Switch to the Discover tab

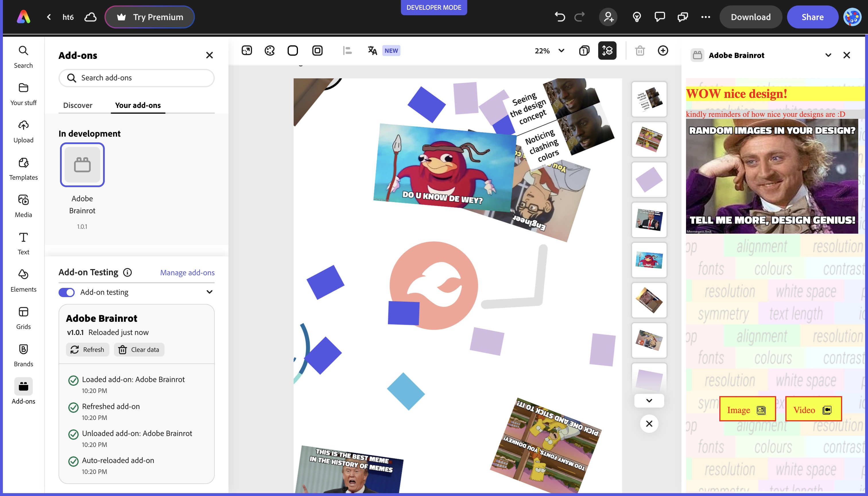[78, 105]
